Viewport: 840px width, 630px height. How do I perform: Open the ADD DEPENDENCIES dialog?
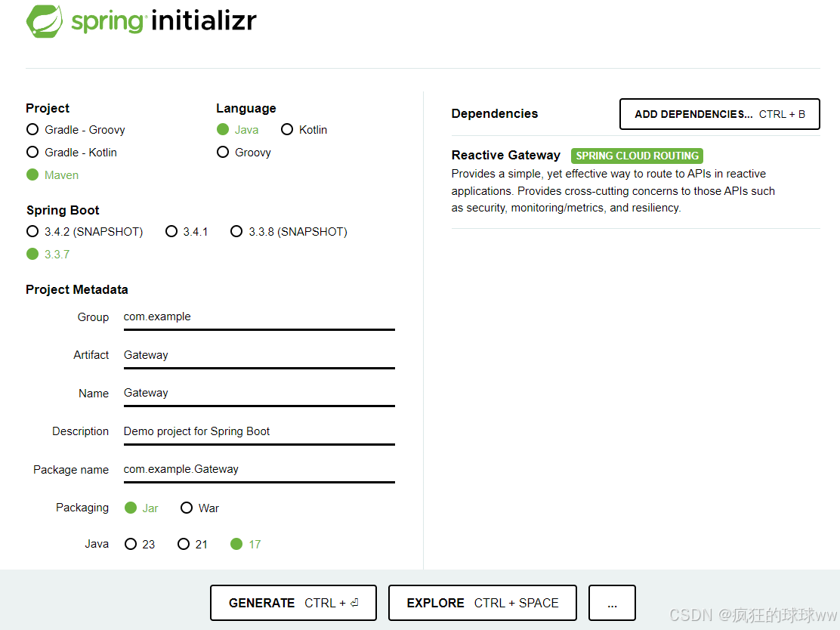[x=718, y=113]
